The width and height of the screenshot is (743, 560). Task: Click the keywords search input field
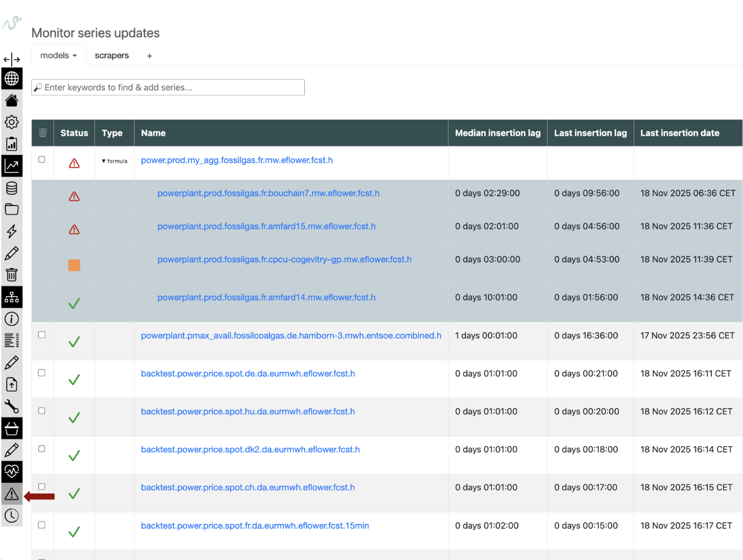pos(168,87)
